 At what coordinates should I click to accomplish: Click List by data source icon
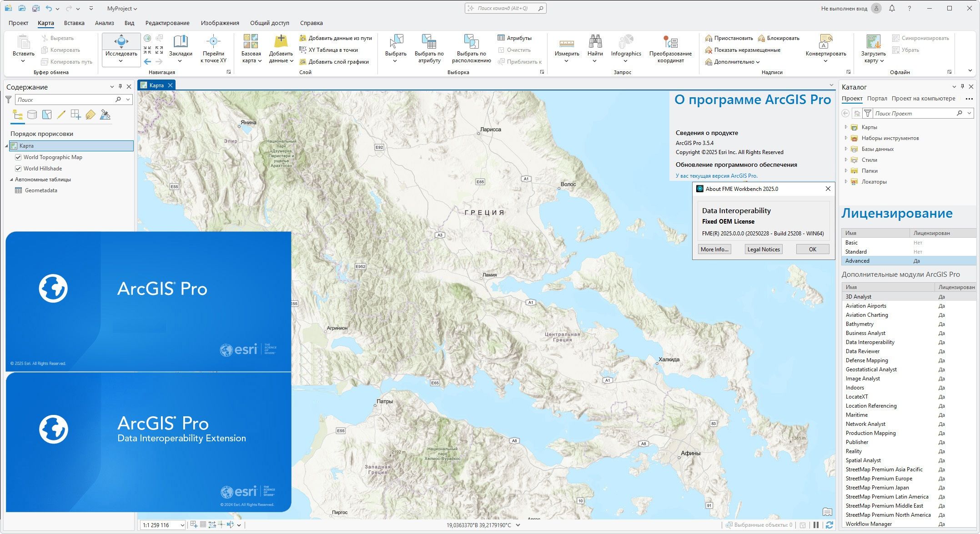point(32,115)
